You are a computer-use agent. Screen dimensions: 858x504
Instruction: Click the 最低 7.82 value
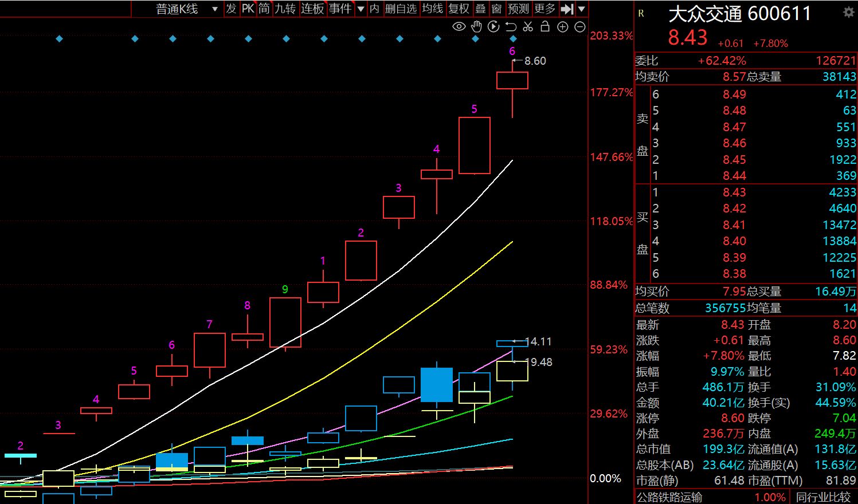[x=844, y=356]
